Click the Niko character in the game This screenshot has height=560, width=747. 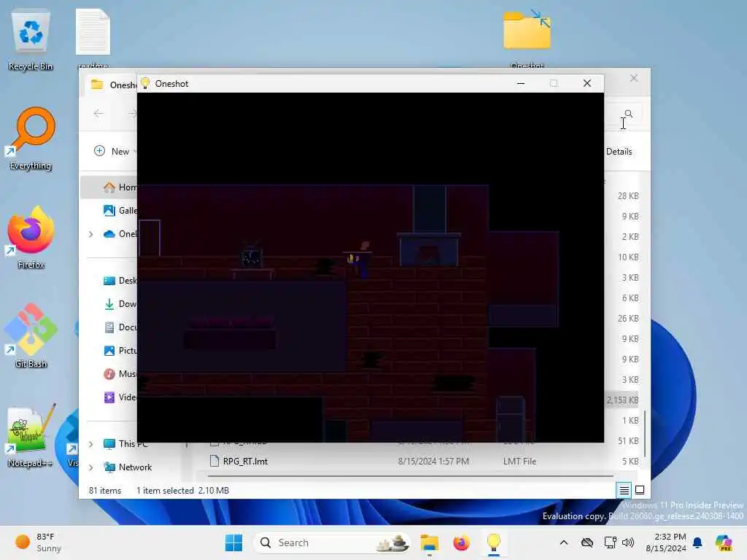click(x=360, y=260)
